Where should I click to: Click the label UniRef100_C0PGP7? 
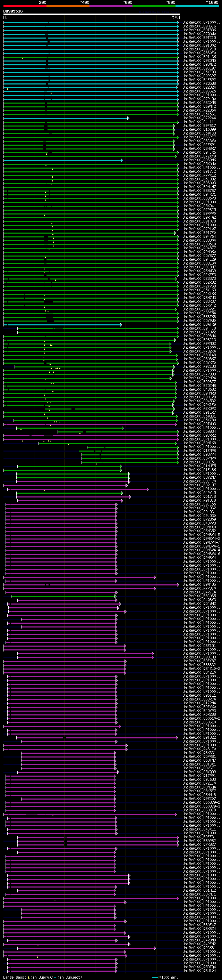coord(199,76)
